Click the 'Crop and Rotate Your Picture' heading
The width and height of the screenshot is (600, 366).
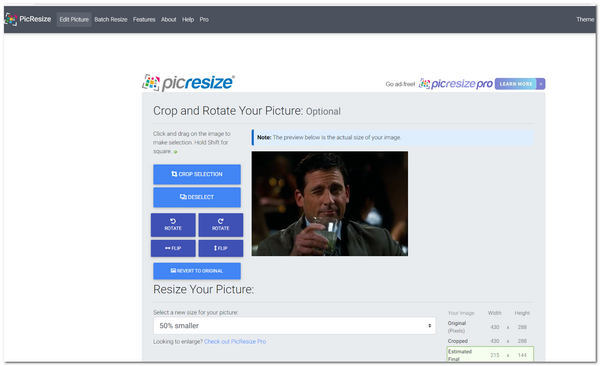(247, 111)
